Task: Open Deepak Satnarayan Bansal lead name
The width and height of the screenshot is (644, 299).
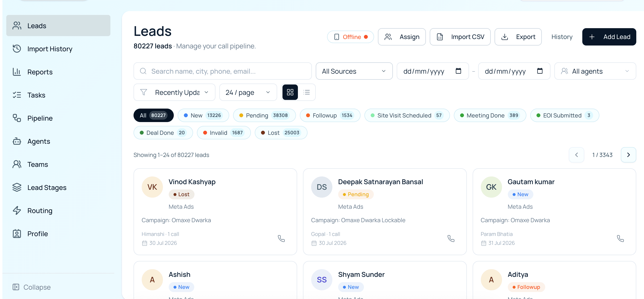Action: pos(381,182)
